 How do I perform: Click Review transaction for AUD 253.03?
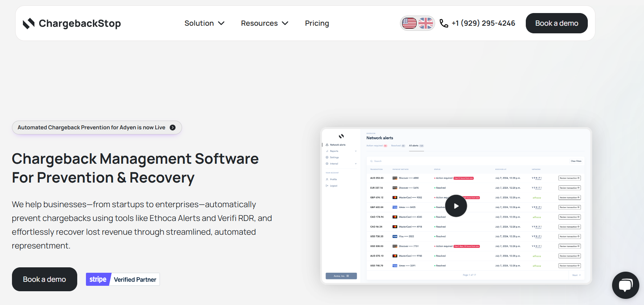click(570, 178)
